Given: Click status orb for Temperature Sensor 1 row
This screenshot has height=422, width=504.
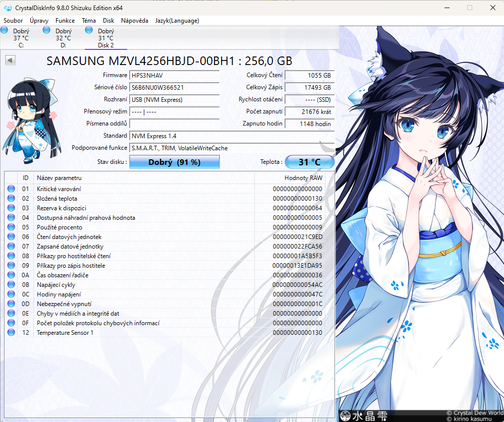Looking at the screenshot, I should (11, 332).
